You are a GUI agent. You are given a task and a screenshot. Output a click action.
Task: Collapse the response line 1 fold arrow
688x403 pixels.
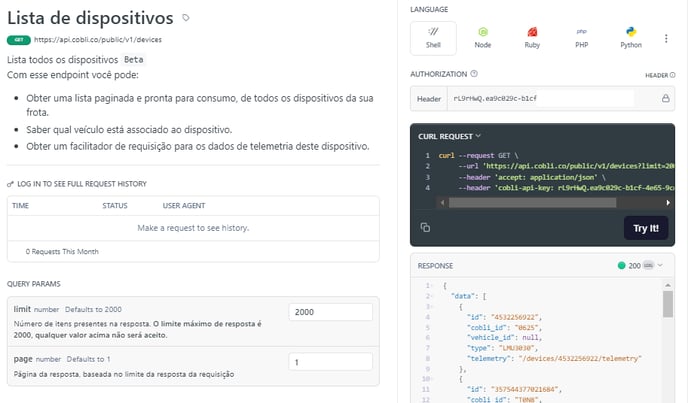(x=434, y=286)
